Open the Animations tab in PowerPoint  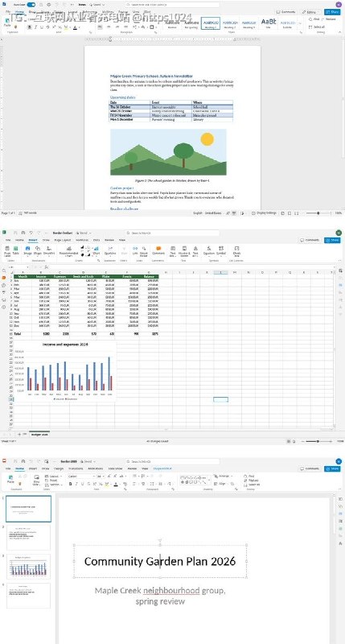tap(96, 469)
